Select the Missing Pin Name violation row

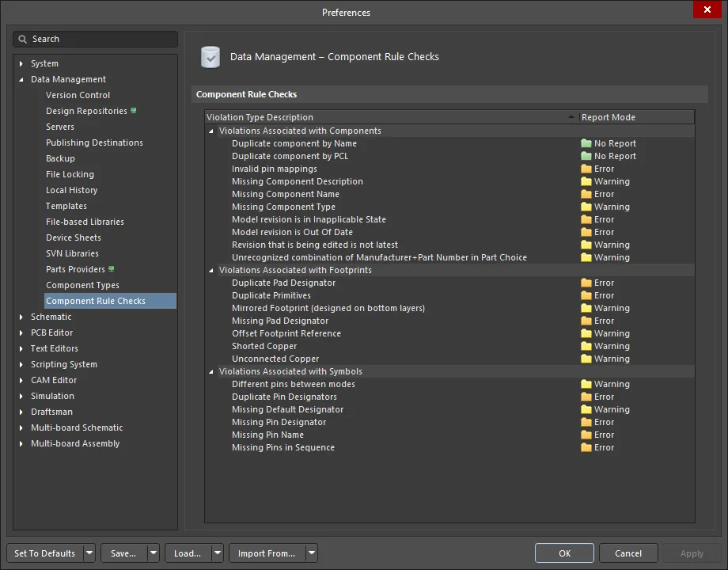pos(449,435)
